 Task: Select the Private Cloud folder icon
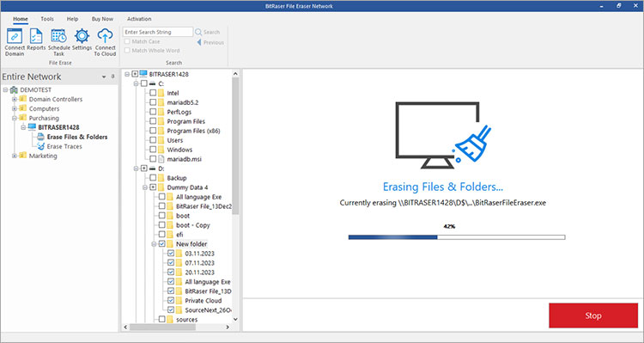point(179,300)
